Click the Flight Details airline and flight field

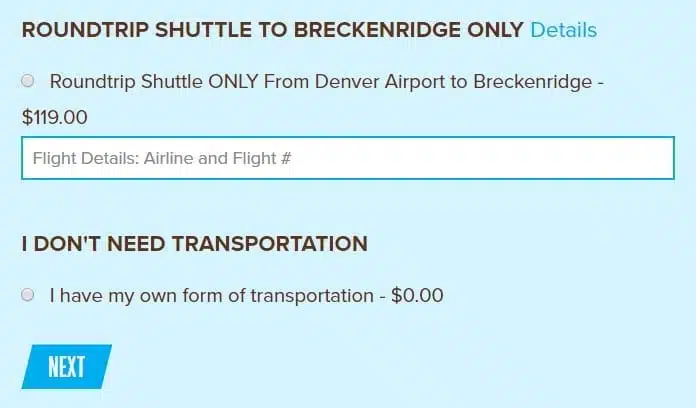click(x=347, y=158)
